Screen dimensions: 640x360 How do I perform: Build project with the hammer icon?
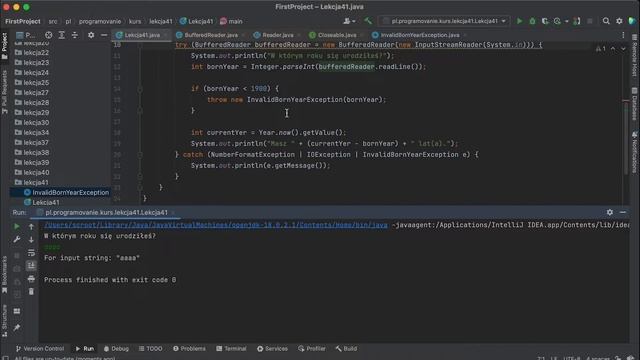[x=368, y=21]
